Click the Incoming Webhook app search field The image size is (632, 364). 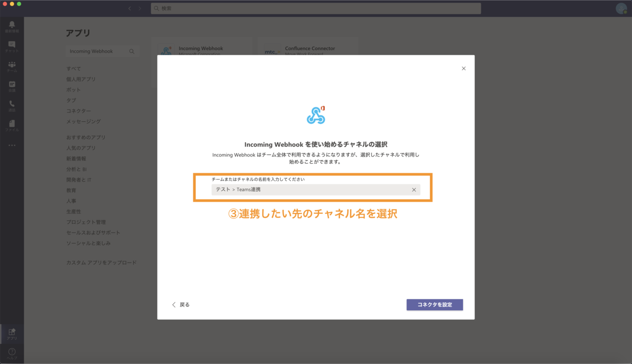pyautogui.click(x=102, y=52)
